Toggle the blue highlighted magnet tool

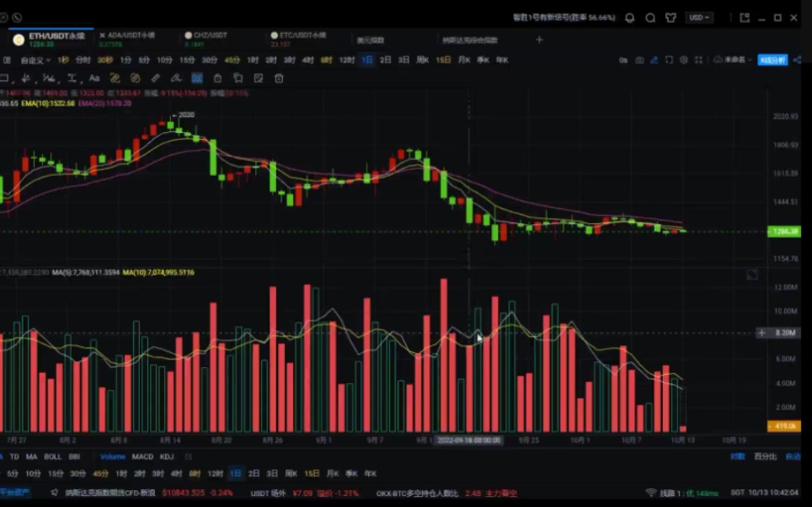coord(197,78)
